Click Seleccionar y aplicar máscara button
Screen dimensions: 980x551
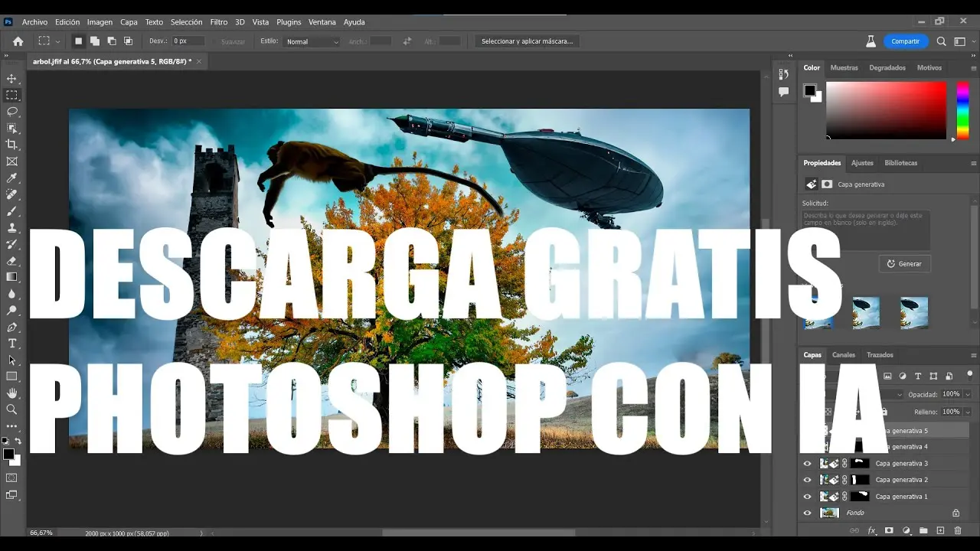click(x=528, y=41)
